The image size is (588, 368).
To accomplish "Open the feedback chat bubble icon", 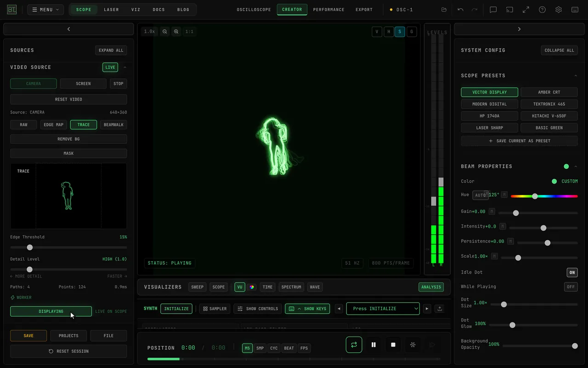I will (493, 10).
